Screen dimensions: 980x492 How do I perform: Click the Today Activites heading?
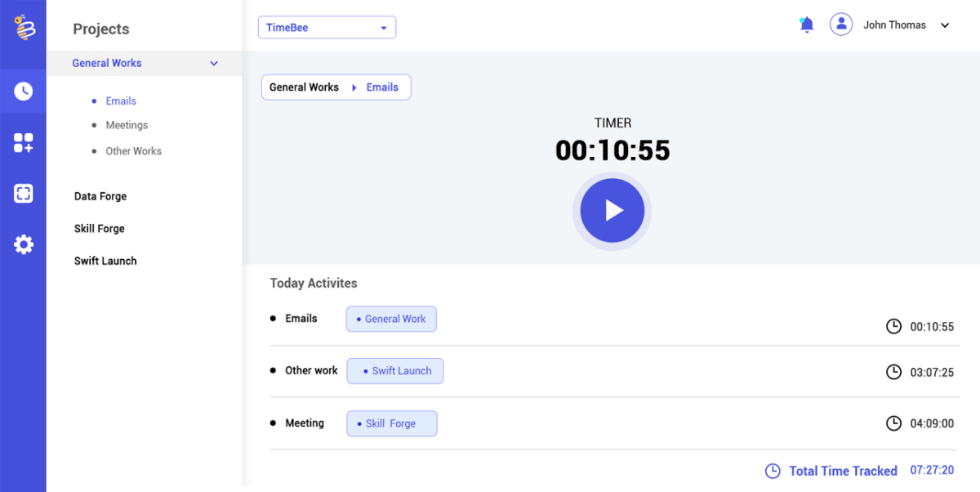(314, 284)
